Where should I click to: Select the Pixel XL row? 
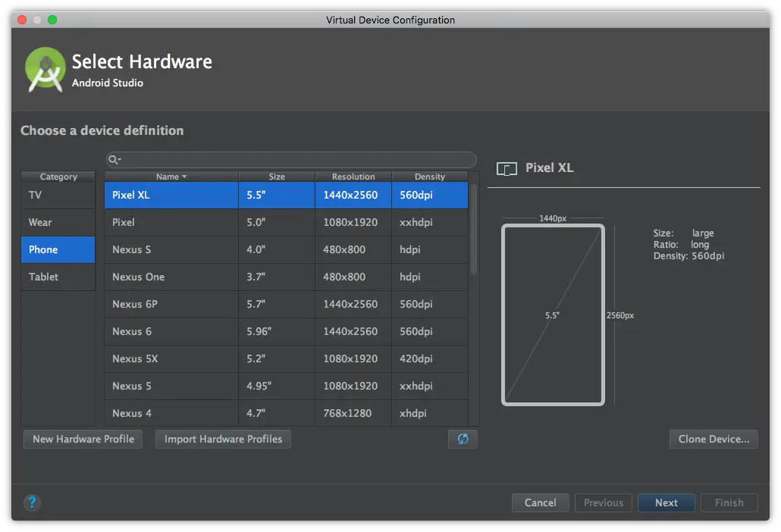coord(287,195)
